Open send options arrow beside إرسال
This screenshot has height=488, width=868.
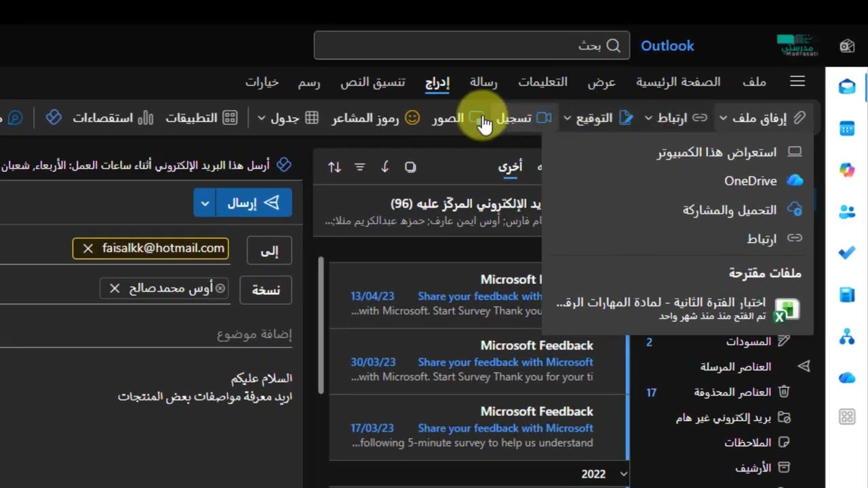(205, 203)
